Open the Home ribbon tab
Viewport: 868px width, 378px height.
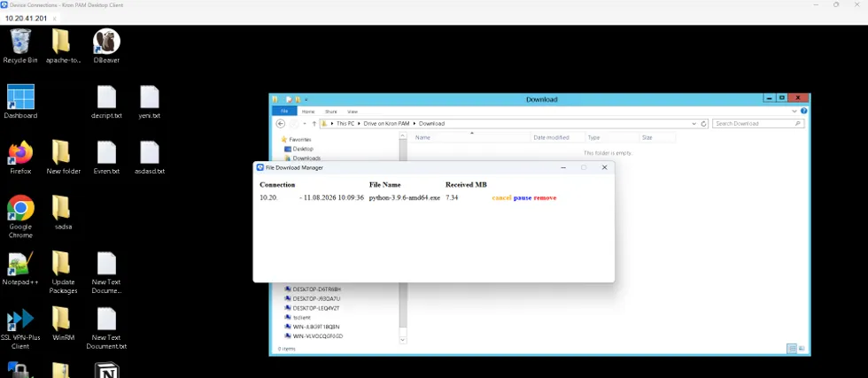pos(308,112)
